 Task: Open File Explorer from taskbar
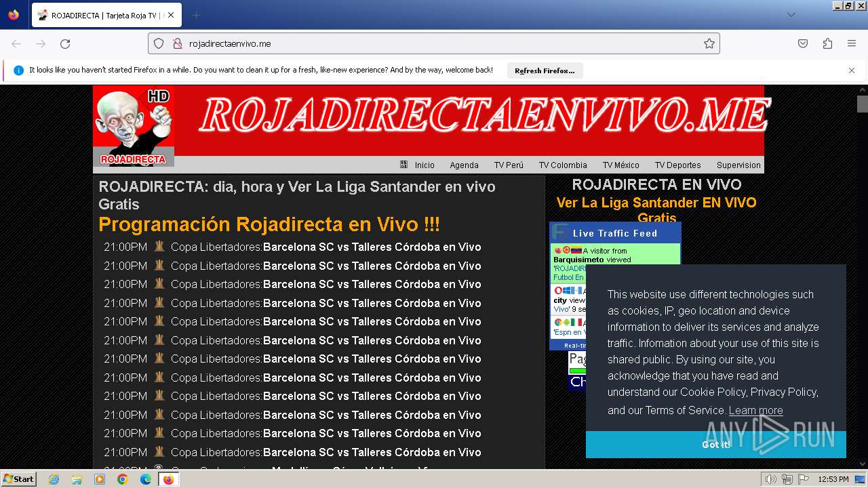pos(77,479)
